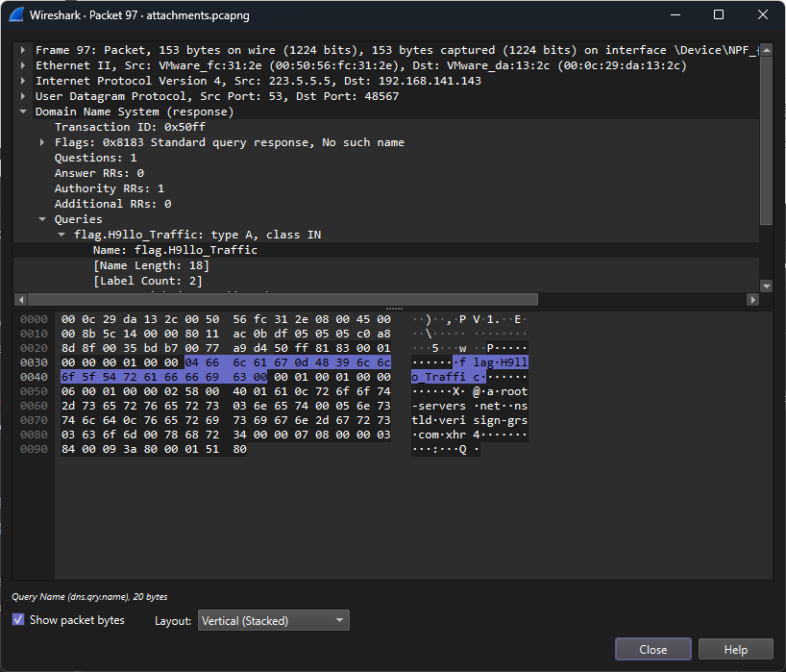Viewport: 786px width, 672px height.
Task: Select the Transaction ID: 0x50ff row
Action: 386,127
